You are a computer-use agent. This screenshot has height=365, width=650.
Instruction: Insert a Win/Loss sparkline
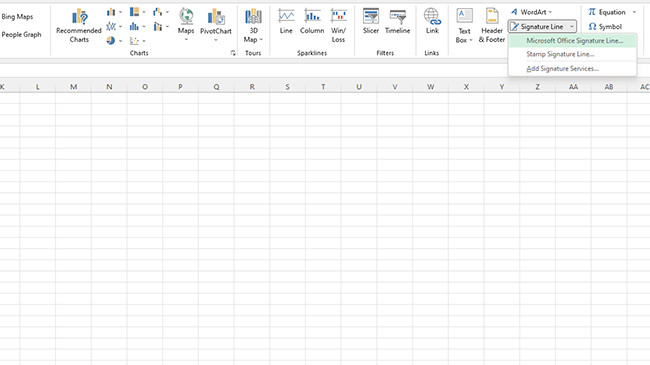tap(338, 26)
